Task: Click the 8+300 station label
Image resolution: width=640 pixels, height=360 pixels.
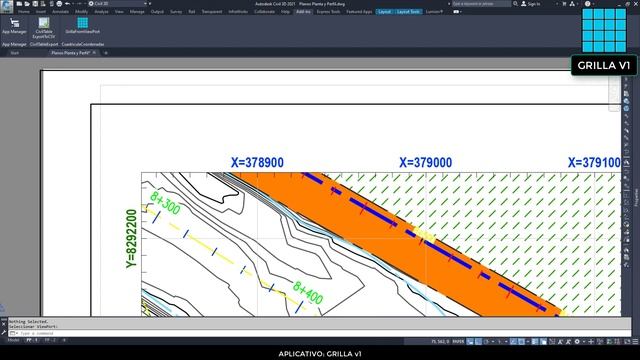Action: tap(165, 203)
